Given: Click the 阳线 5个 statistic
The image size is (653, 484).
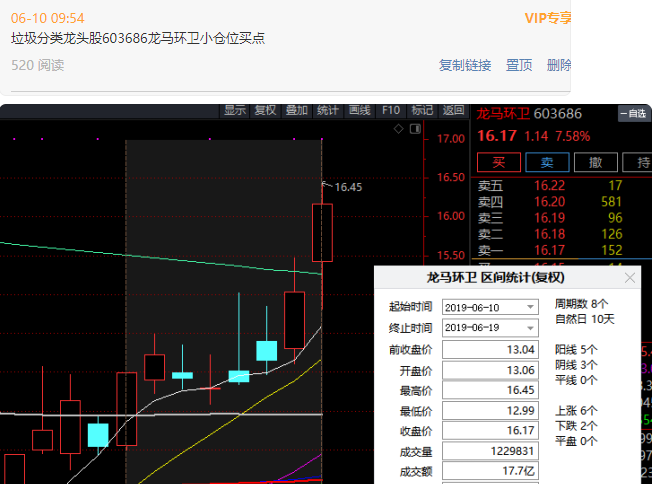Looking at the screenshot, I should [x=576, y=349].
